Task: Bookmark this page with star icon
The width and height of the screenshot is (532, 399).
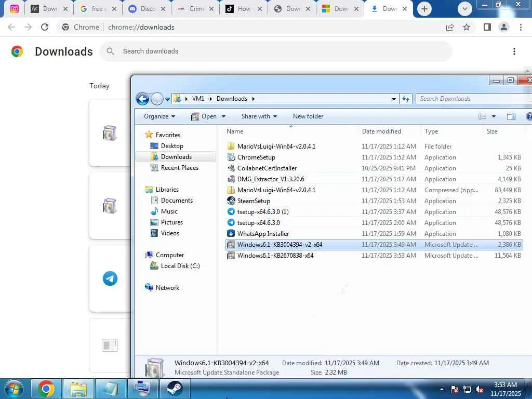Action: (x=467, y=27)
